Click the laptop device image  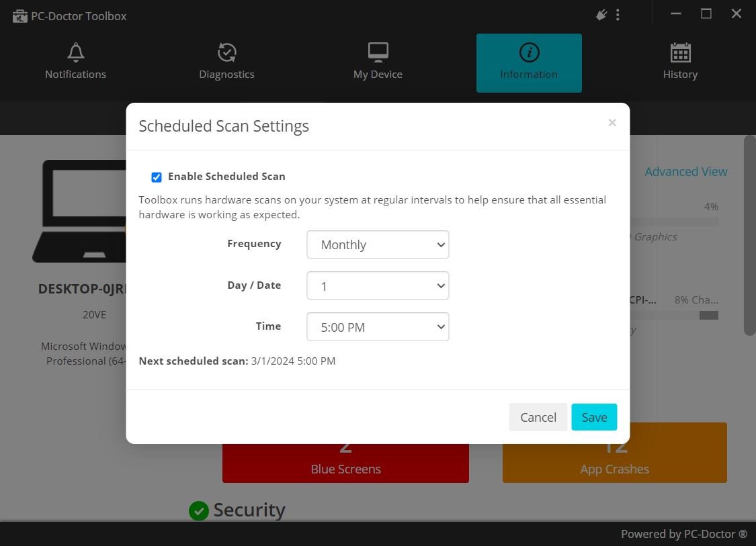[x=79, y=211]
